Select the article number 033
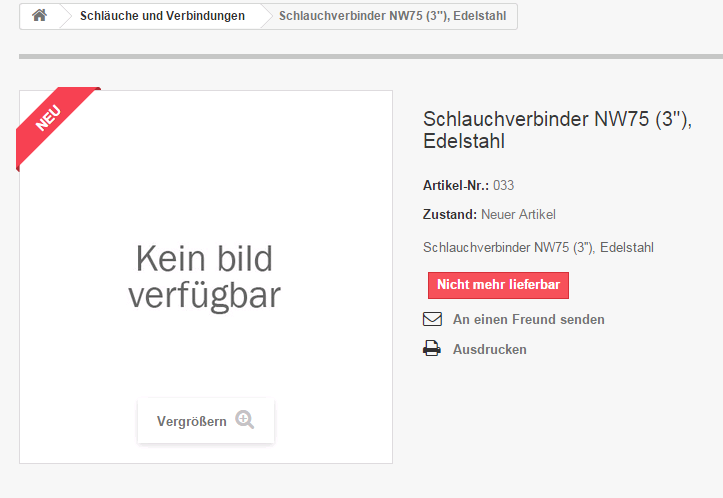 (x=504, y=185)
